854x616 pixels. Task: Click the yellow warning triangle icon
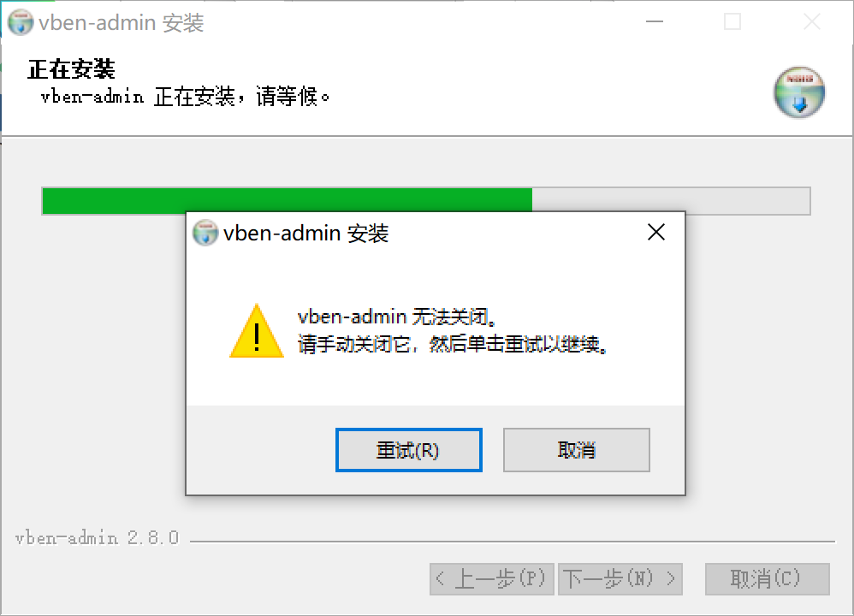pos(257,331)
